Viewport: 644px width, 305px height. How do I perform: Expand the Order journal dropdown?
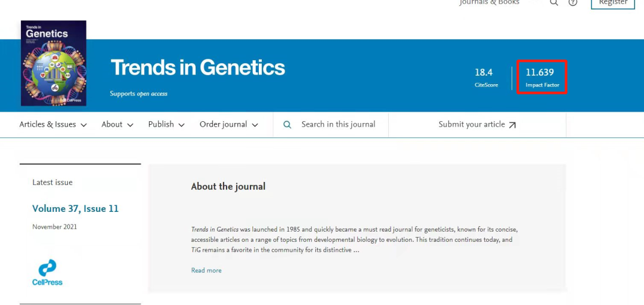(x=229, y=125)
